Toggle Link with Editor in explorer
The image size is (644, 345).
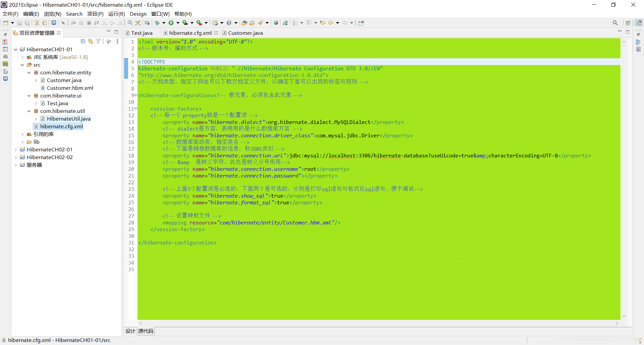[x=91, y=41]
